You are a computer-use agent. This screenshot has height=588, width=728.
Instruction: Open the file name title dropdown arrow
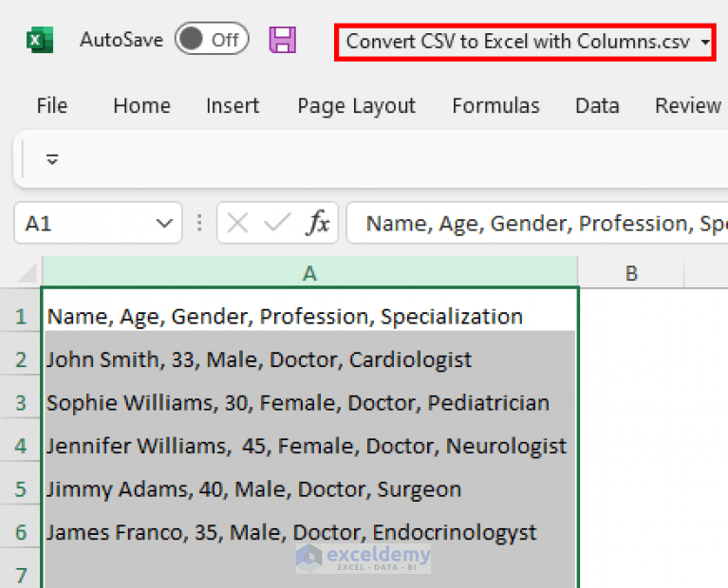tap(705, 43)
